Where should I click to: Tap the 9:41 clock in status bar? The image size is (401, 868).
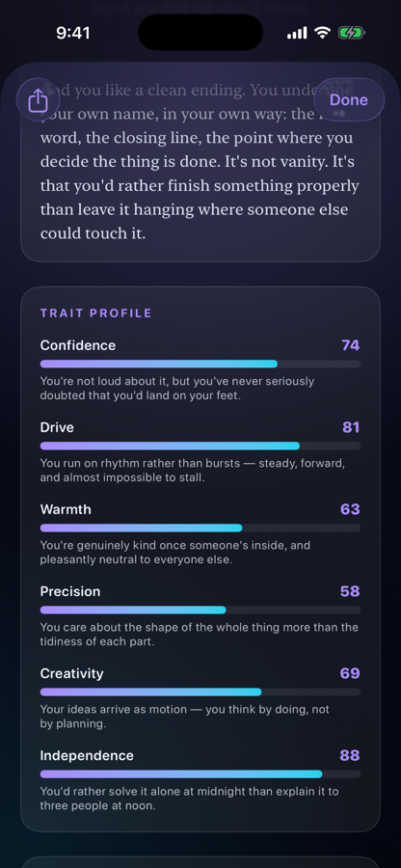(x=73, y=33)
